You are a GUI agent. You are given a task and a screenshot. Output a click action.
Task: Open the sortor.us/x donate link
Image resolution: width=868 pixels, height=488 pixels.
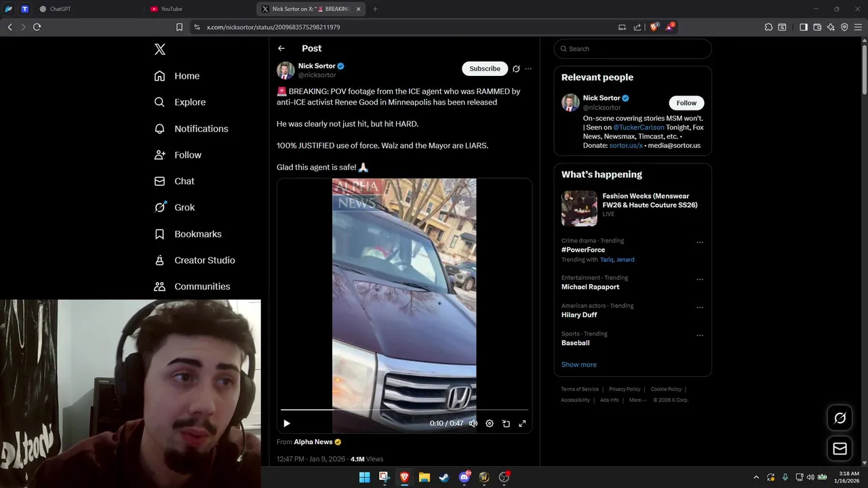coord(626,146)
